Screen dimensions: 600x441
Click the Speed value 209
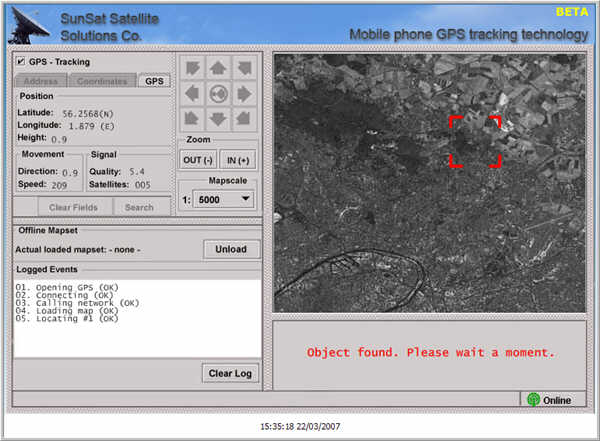(x=59, y=186)
